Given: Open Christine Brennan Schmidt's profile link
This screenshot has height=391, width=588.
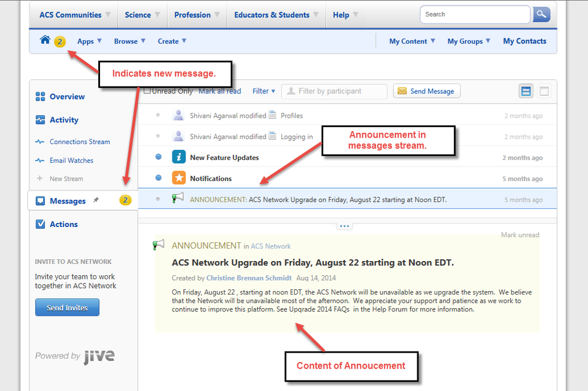Looking at the screenshot, I should click(x=249, y=278).
